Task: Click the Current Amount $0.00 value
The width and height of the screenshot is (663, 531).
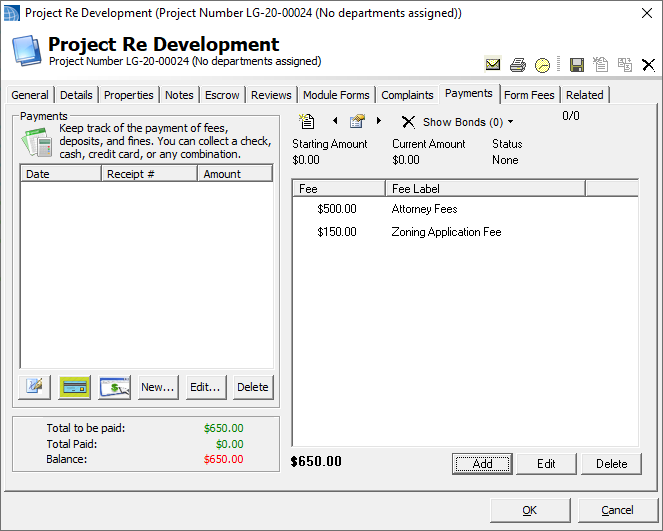Action: click(406, 160)
